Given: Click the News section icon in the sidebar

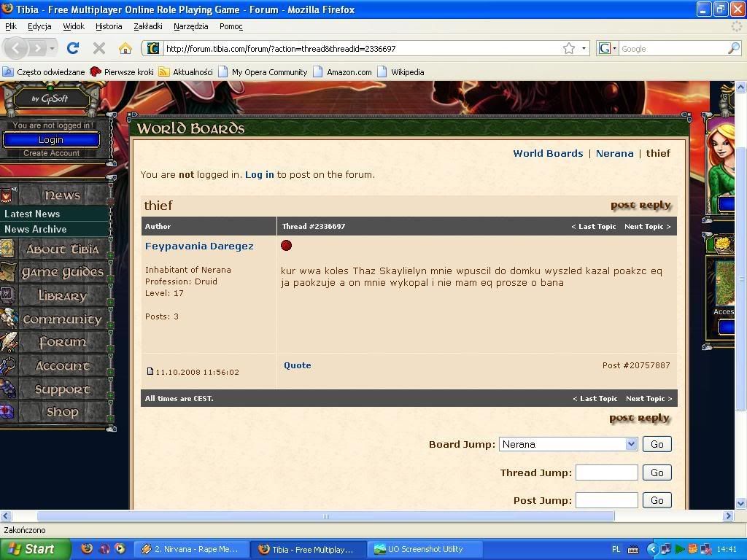Looking at the screenshot, I should [x=7, y=195].
